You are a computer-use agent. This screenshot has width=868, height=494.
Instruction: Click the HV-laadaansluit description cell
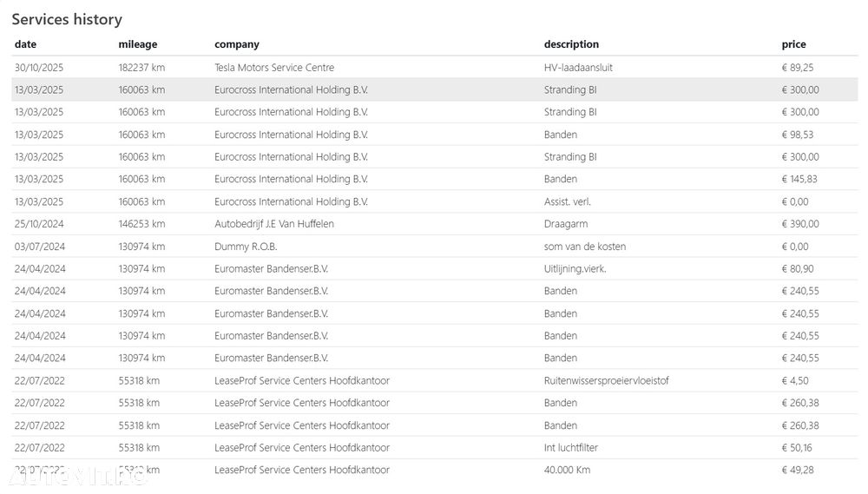pyautogui.click(x=578, y=68)
